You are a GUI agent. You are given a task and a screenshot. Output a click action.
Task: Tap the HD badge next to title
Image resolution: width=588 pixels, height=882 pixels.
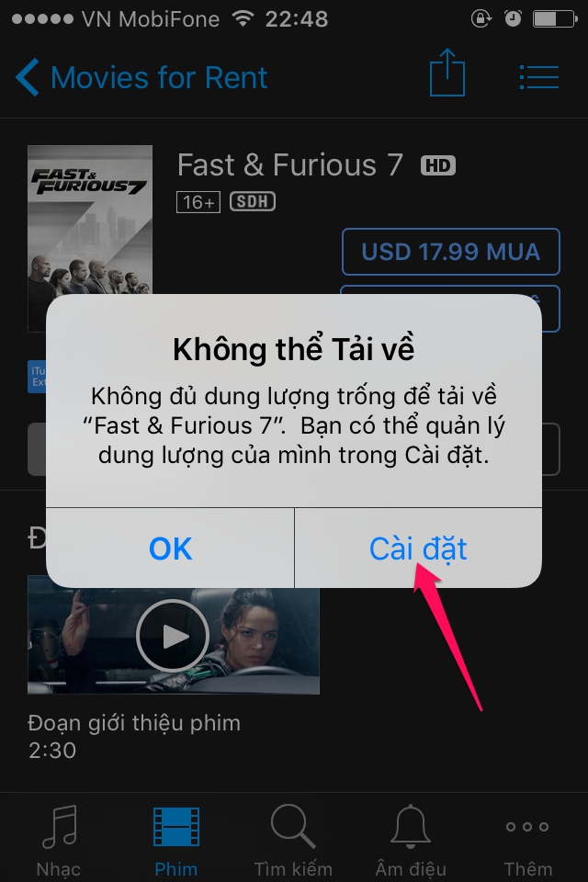click(x=437, y=165)
